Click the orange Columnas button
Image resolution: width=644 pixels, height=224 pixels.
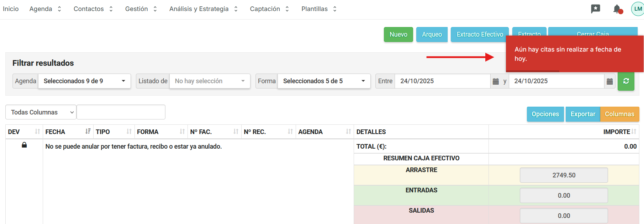619,114
